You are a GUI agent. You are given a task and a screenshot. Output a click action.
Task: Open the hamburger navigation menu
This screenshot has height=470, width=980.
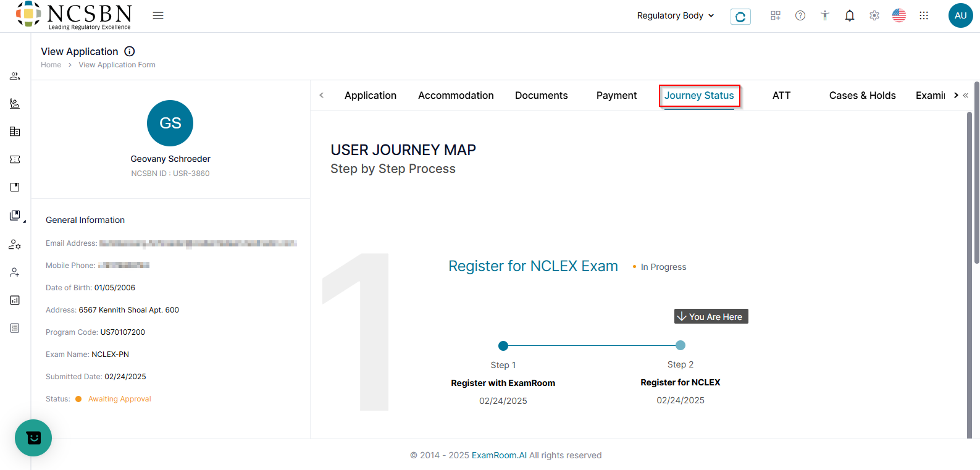(x=158, y=15)
